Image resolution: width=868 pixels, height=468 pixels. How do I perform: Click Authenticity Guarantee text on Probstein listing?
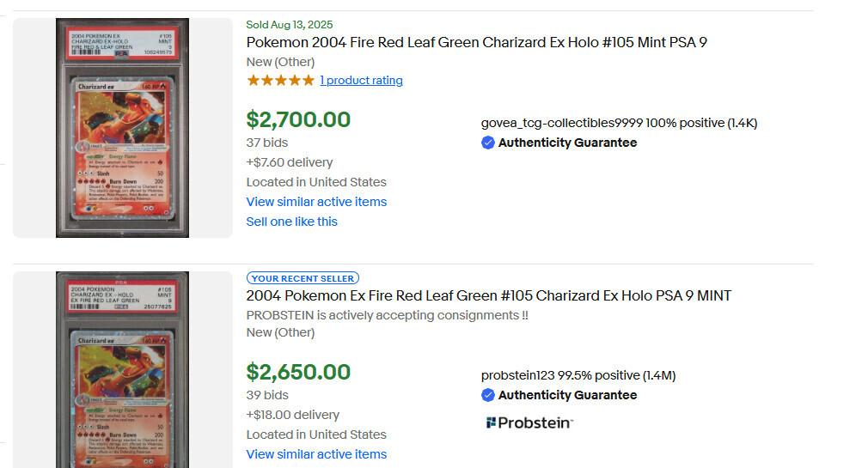[567, 395]
